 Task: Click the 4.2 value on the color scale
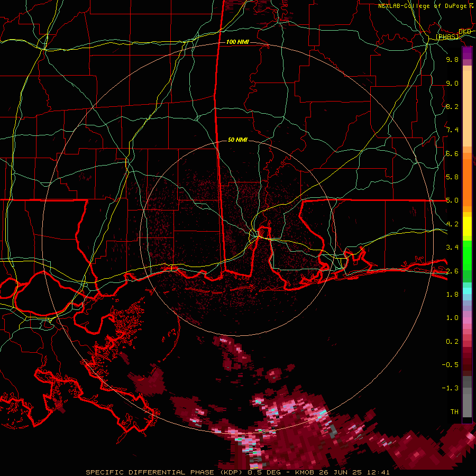pyautogui.click(x=452, y=224)
